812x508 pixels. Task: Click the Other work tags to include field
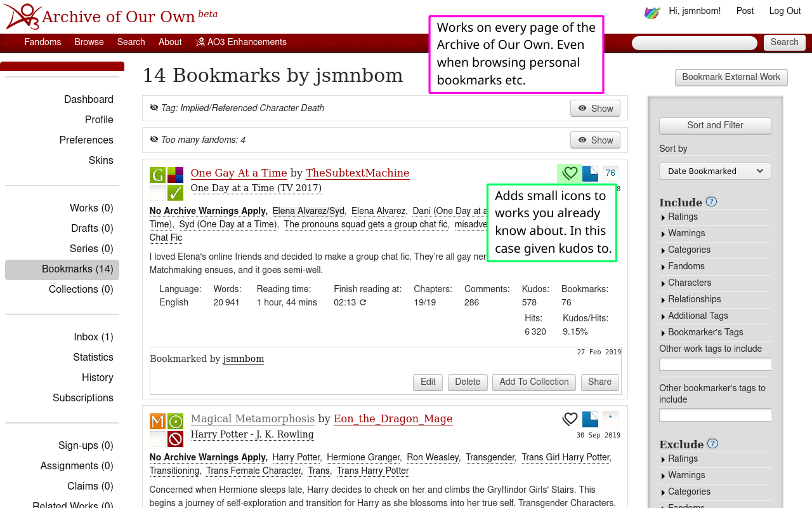click(715, 364)
